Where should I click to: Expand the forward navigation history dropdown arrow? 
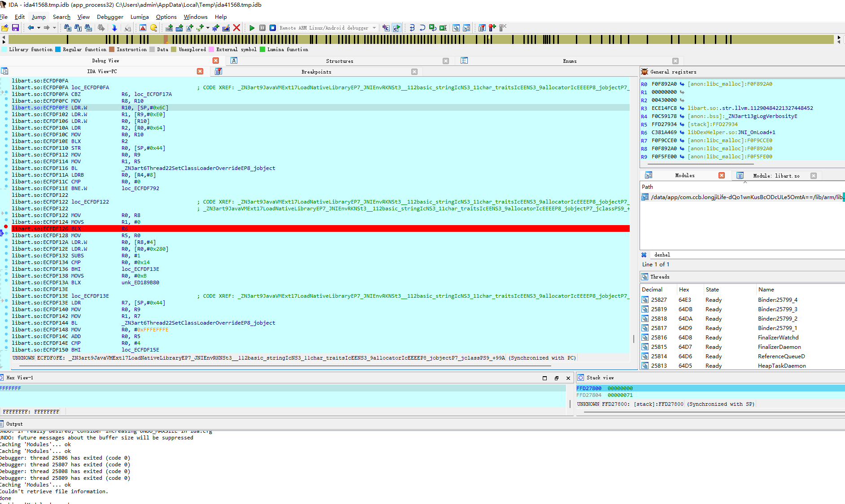[54, 28]
